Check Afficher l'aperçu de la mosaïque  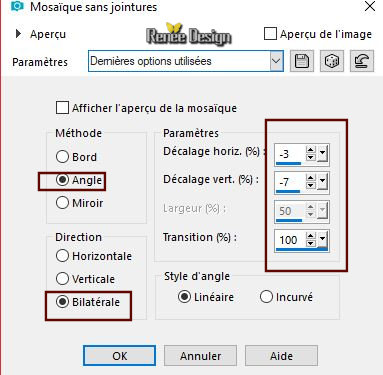(62, 108)
